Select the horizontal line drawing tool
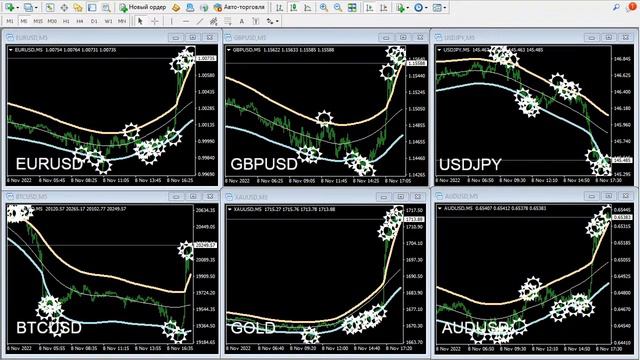This screenshot has height=360, width=640. [x=186, y=21]
